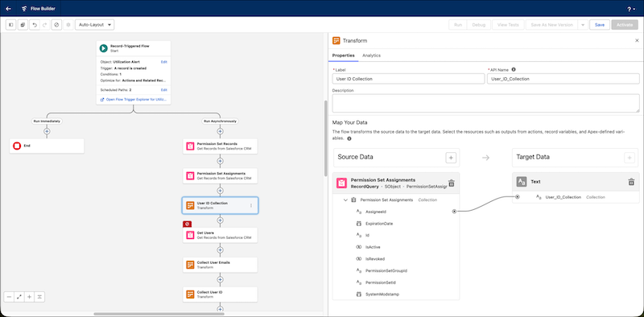Select the PermissionSetId field

(x=380, y=282)
